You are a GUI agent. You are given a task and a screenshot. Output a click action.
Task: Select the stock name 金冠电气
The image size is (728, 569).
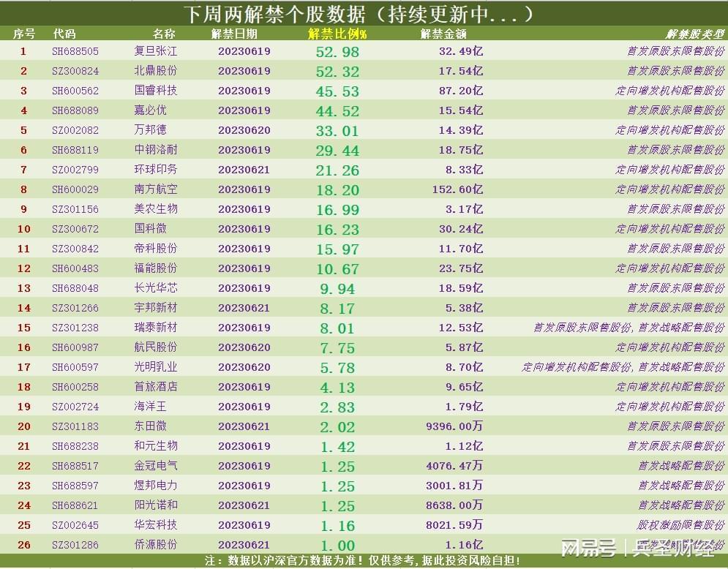click(x=156, y=465)
